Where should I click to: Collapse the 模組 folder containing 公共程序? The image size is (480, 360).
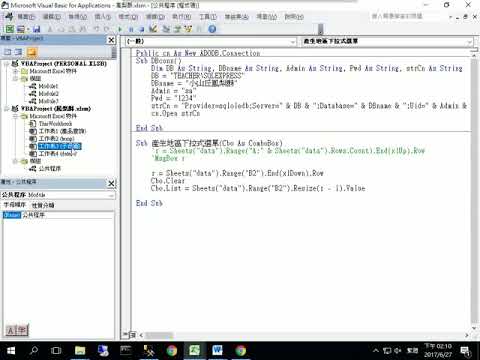(x=15, y=161)
